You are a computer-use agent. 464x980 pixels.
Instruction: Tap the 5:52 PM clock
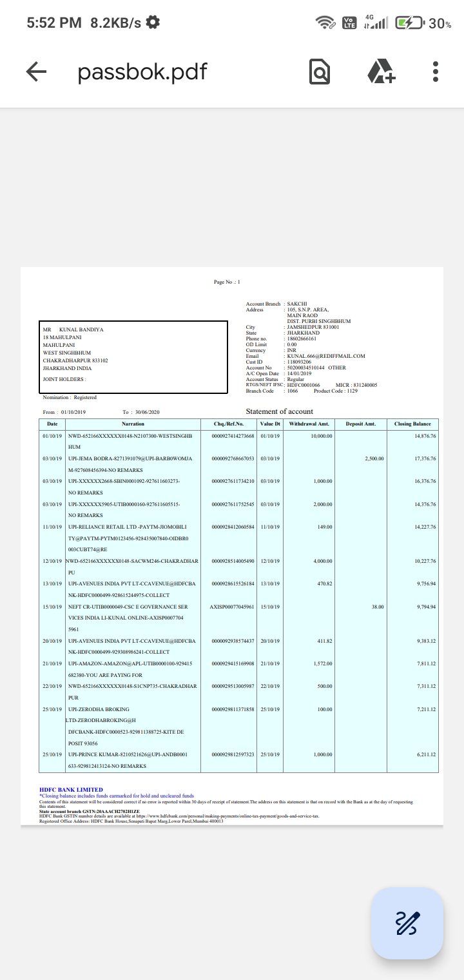point(54,23)
